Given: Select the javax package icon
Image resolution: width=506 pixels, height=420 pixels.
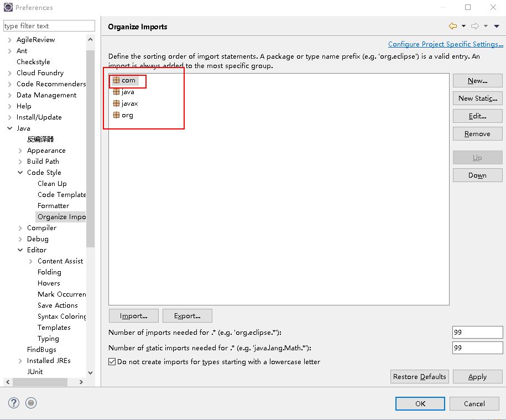Looking at the screenshot, I should click(116, 103).
